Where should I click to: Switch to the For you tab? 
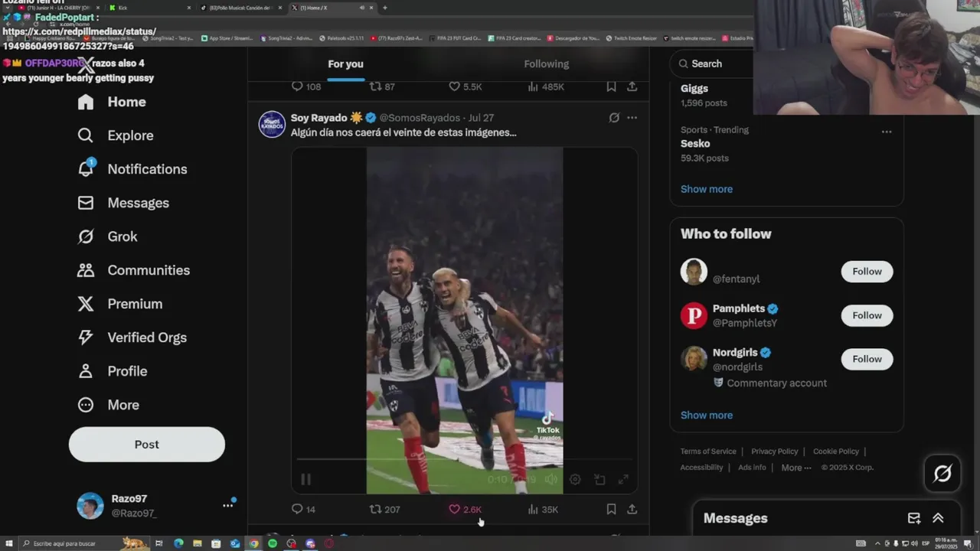pyautogui.click(x=345, y=64)
